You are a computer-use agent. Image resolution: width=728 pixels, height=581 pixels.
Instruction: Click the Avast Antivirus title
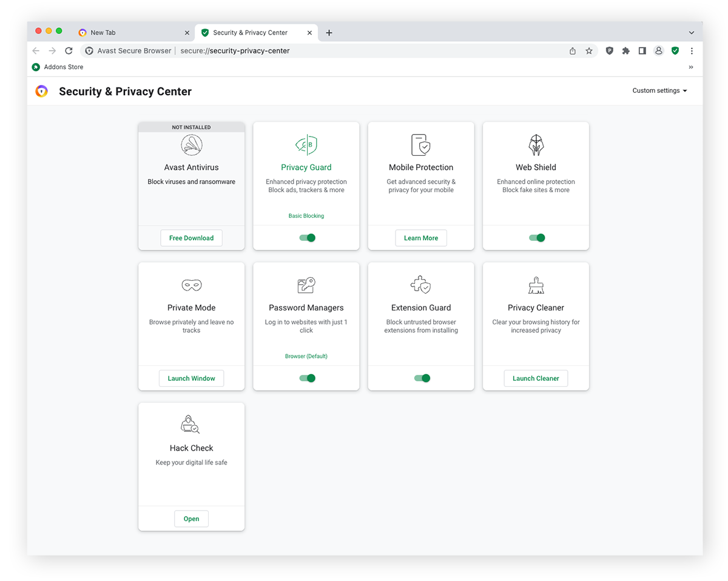[191, 167]
